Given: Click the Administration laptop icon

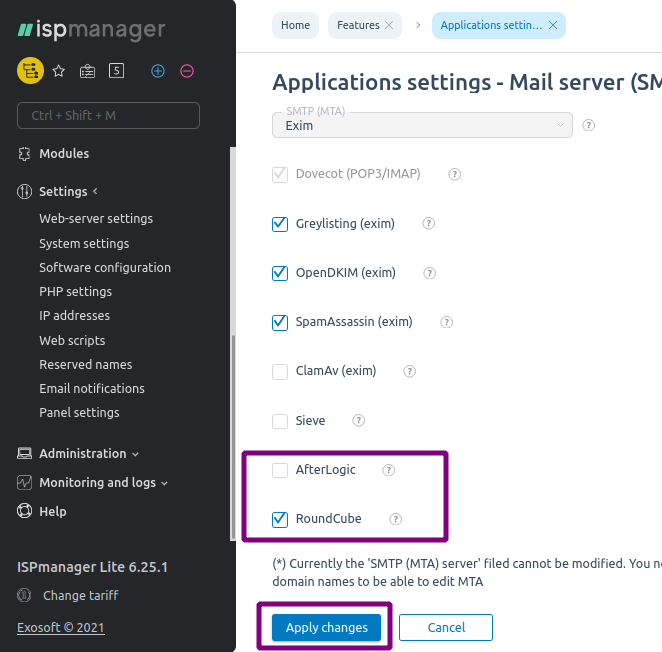Looking at the screenshot, I should click(24, 454).
